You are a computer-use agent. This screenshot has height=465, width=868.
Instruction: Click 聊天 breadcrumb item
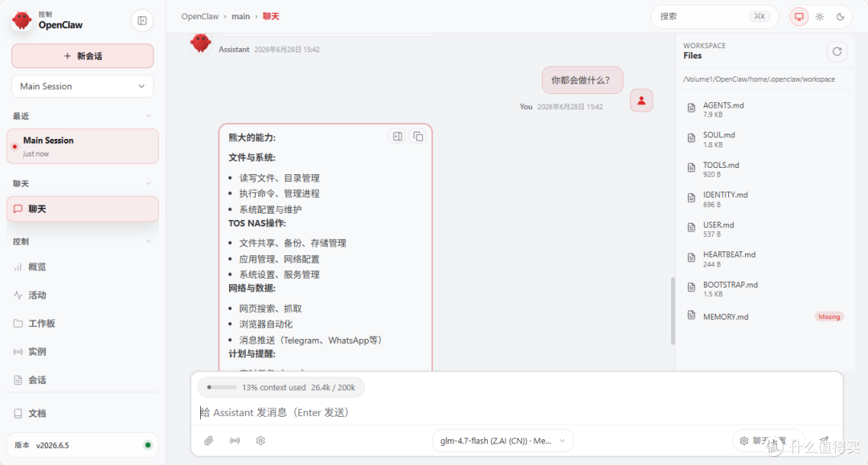pos(271,17)
